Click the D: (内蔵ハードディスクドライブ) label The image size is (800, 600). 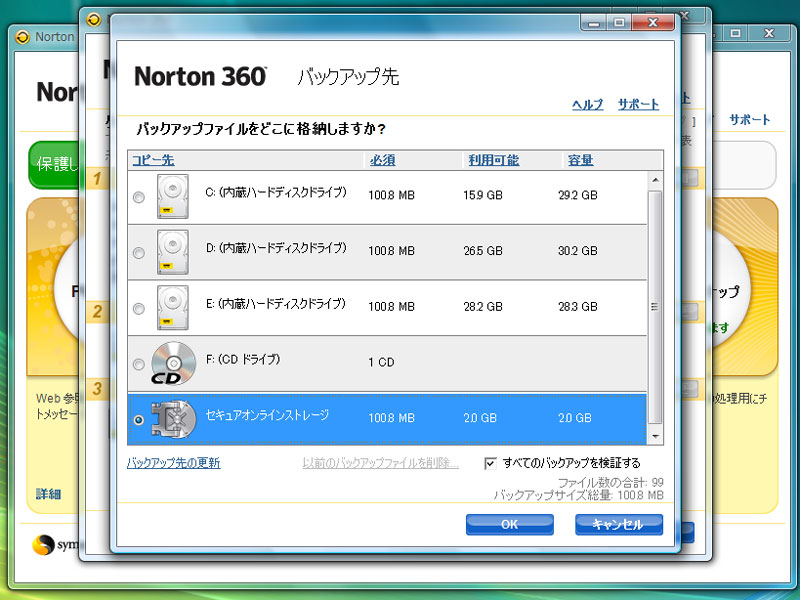tap(276, 248)
